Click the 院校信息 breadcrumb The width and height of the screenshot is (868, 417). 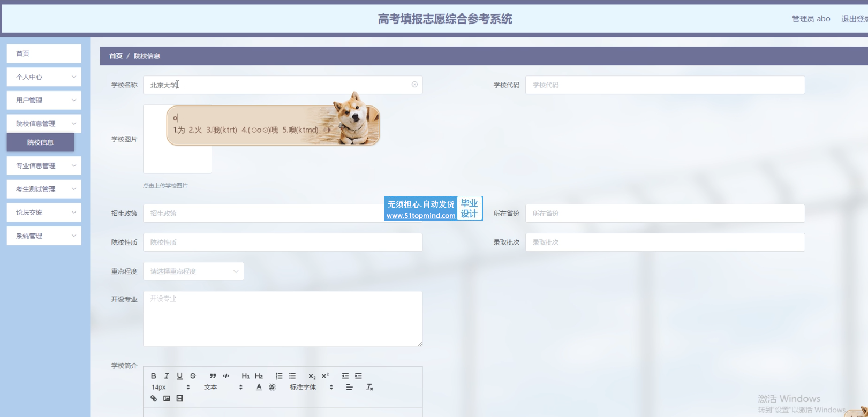pyautogui.click(x=147, y=56)
